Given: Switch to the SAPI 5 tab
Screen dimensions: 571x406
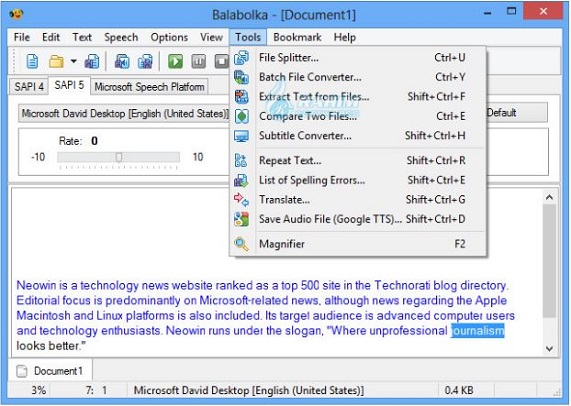Looking at the screenshot, I should coord(69,85).
